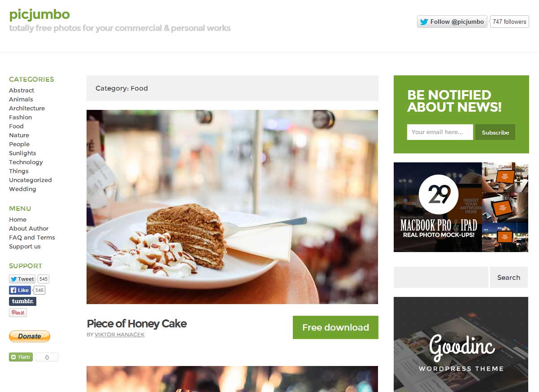This screenshot has height=392, width=539.
Task: Click the Your email here field
Action: (x=440, y=132)
